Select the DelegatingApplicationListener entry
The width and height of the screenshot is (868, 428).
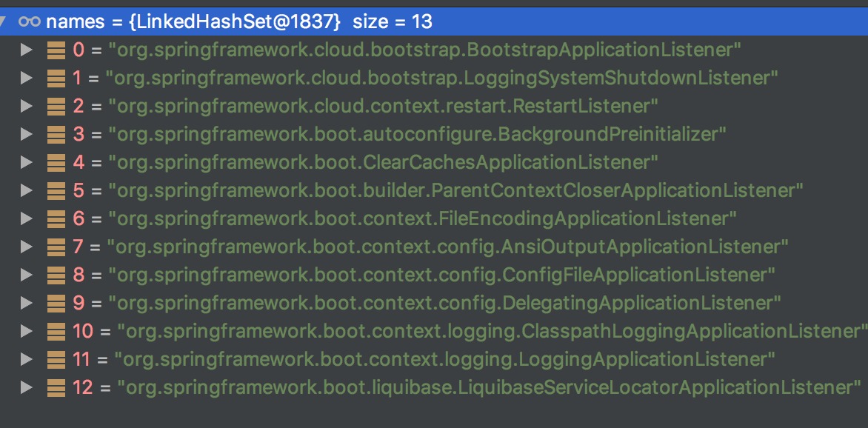[x=444, y=303]
